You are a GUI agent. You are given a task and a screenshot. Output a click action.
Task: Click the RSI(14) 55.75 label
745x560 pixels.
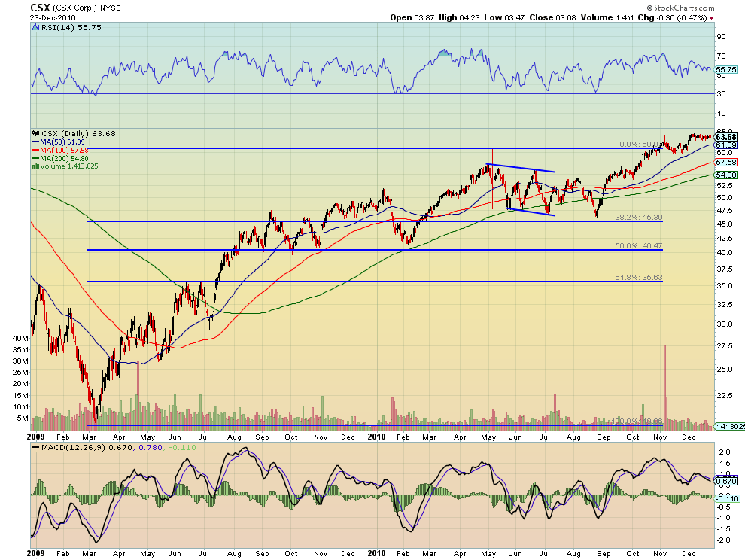(x=71, y=28)
